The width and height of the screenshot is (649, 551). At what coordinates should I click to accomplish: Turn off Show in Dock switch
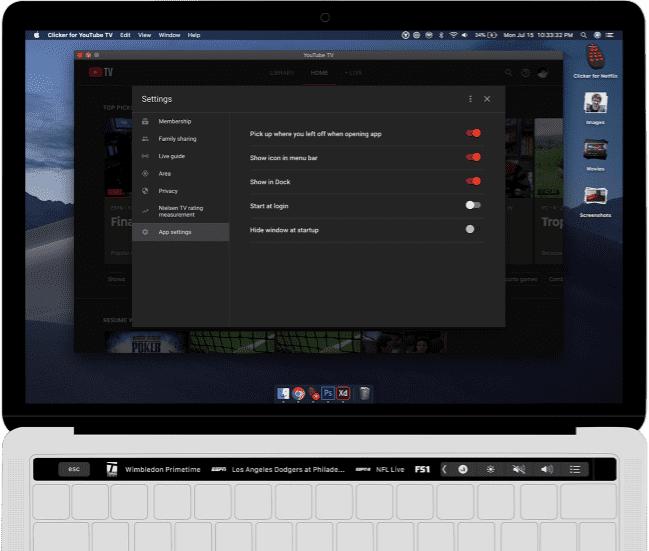pos(474,181)
